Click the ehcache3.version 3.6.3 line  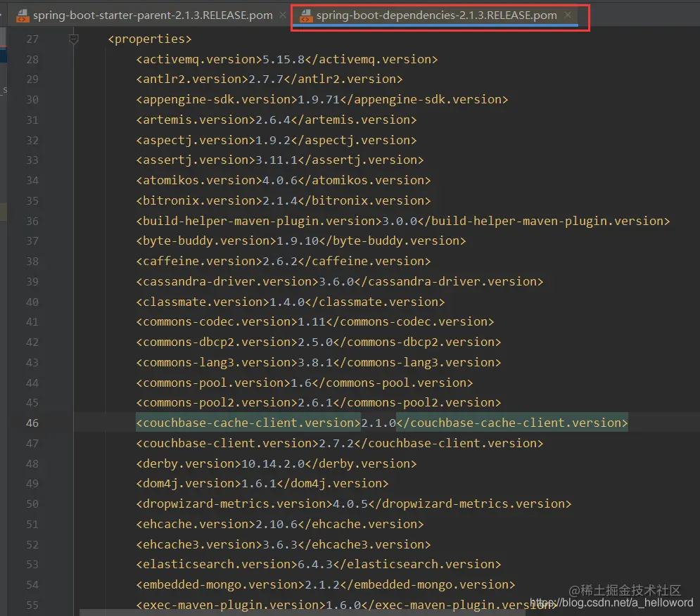(x=284, y=544)
